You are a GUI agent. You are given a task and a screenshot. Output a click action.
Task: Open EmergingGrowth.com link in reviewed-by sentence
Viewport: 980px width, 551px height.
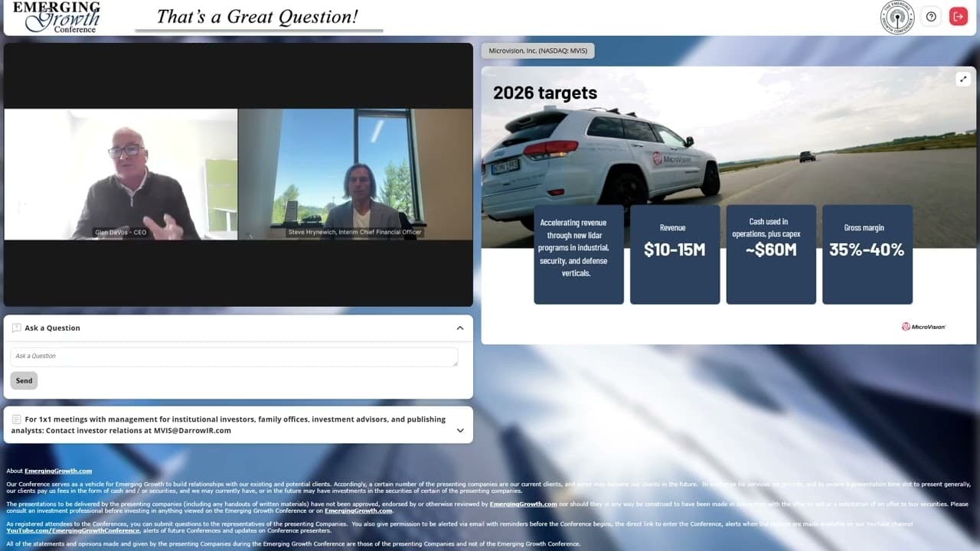(524, 504)
